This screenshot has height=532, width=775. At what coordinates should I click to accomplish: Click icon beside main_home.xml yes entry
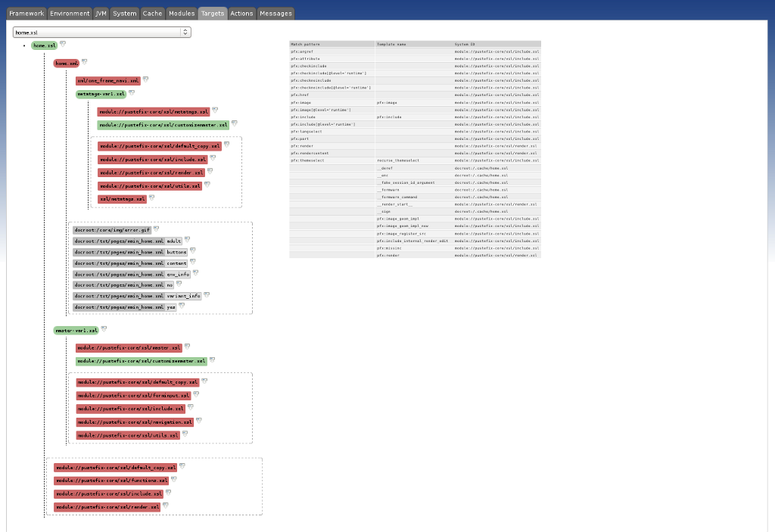point(182,306)
